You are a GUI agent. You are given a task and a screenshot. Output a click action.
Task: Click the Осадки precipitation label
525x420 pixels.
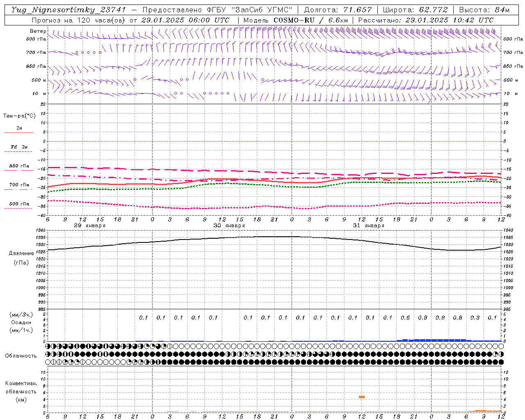pos(21,322)
